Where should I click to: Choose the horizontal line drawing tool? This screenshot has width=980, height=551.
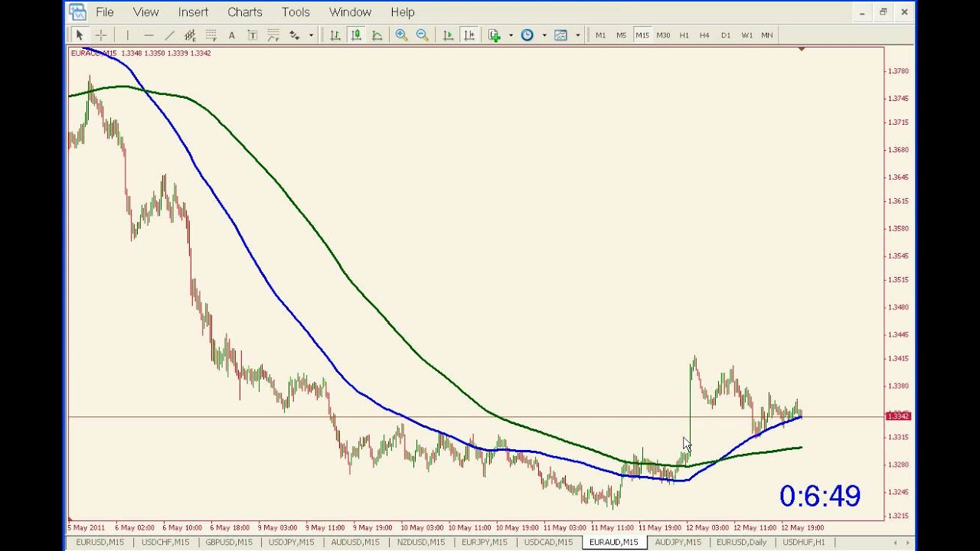[x=149, y=35]
